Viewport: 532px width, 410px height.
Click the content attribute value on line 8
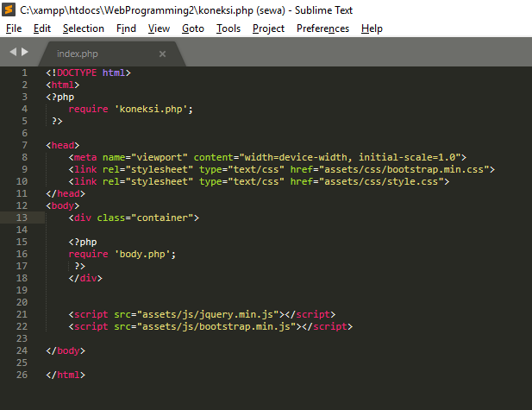350,157
